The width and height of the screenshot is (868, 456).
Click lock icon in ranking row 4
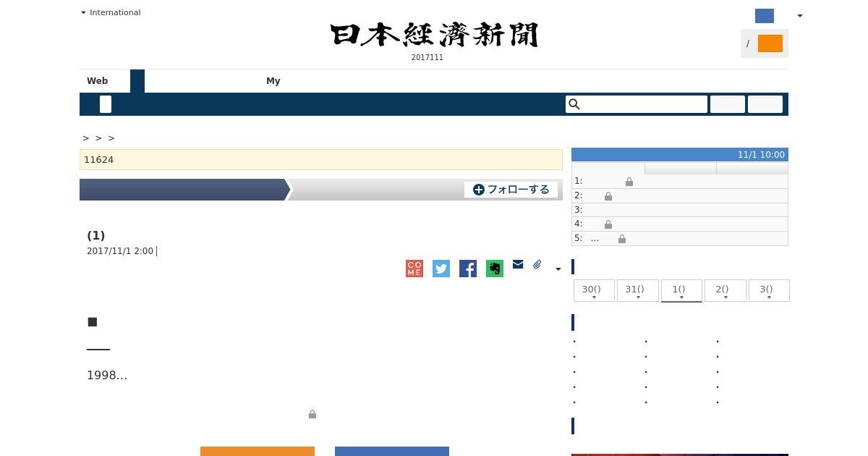(x=608, y=224)
